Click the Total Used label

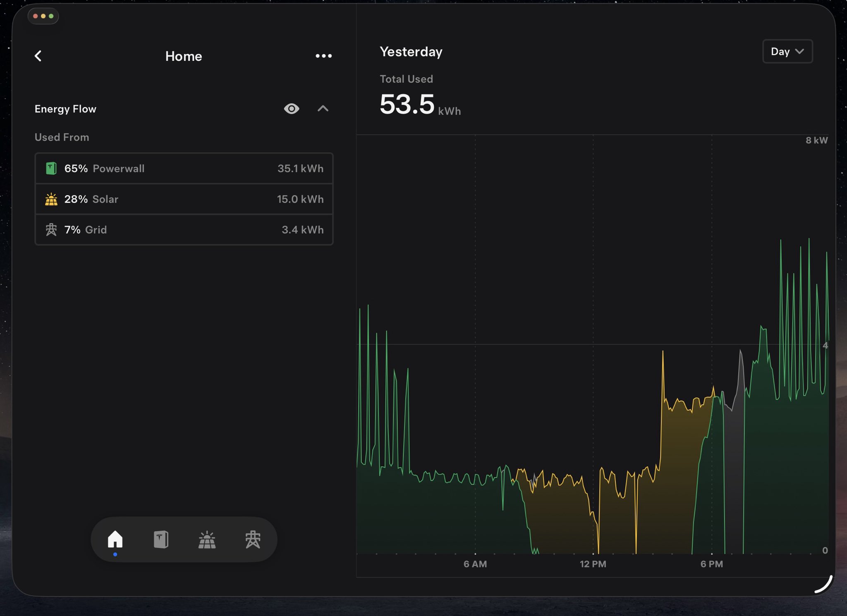pyautogui.click(x=406, y=79)
